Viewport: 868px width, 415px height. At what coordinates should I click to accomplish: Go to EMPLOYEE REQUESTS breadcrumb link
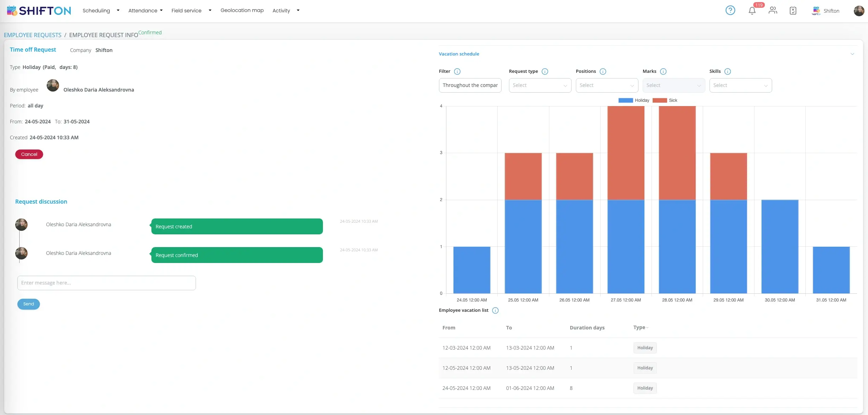33,35
